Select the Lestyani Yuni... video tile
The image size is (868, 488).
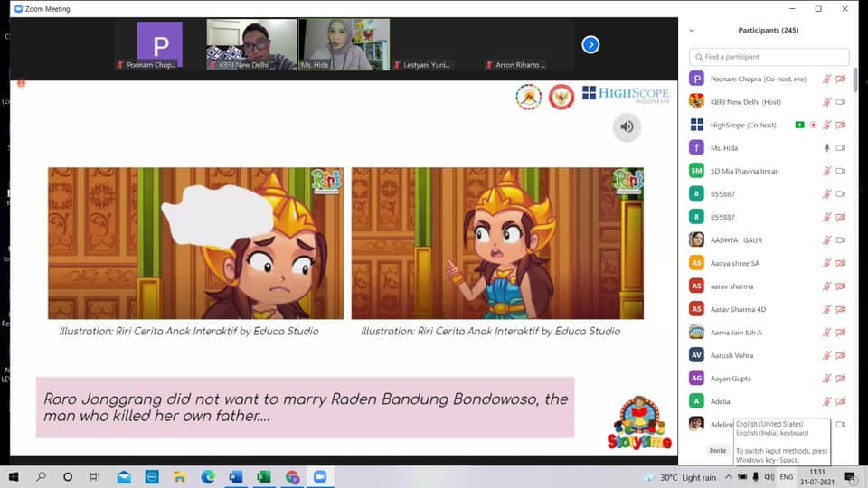pos(436,45)
